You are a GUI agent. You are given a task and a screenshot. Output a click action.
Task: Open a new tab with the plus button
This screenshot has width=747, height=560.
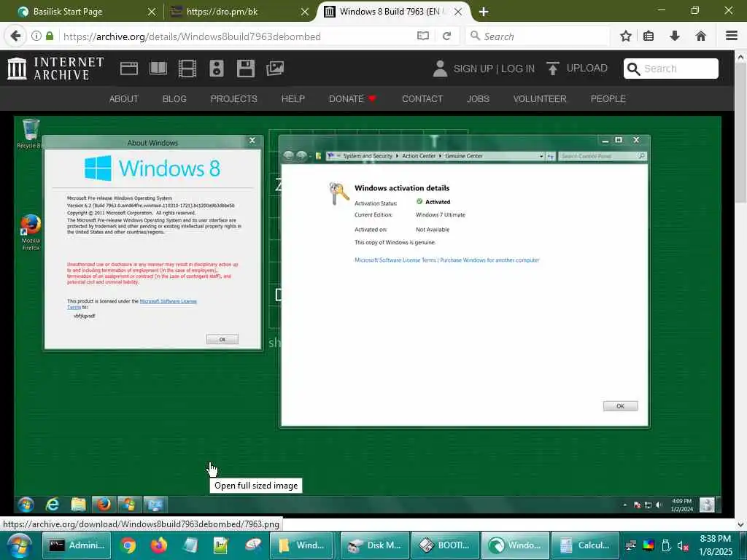(x=484, y=12)
